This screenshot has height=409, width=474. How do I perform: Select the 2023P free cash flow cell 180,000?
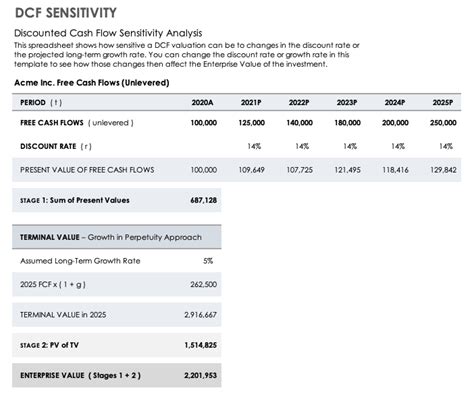click(347, 123)
